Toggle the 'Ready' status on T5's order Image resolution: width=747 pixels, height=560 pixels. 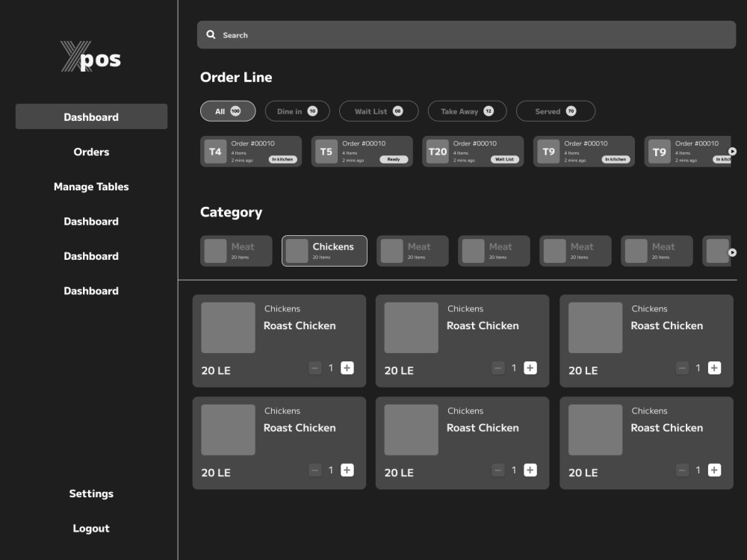tap(394, 159)
